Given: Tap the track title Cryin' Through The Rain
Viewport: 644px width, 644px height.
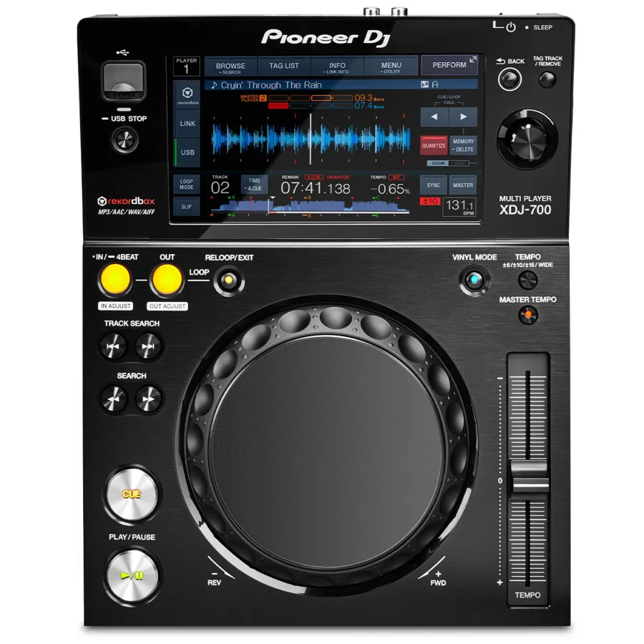Looking at the screenshot, I should pyautogui.click(x=271, y=85).
